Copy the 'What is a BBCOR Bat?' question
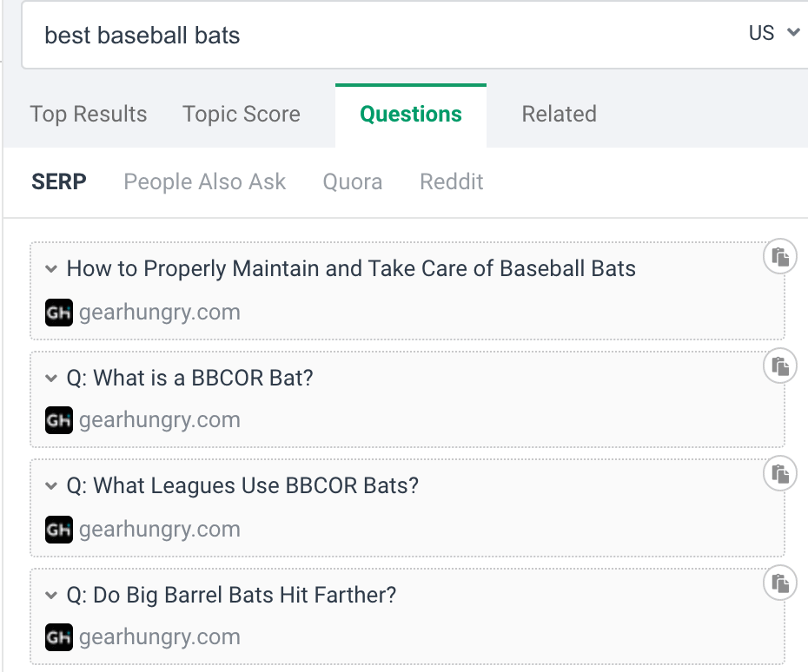 (x=780, y=366)
